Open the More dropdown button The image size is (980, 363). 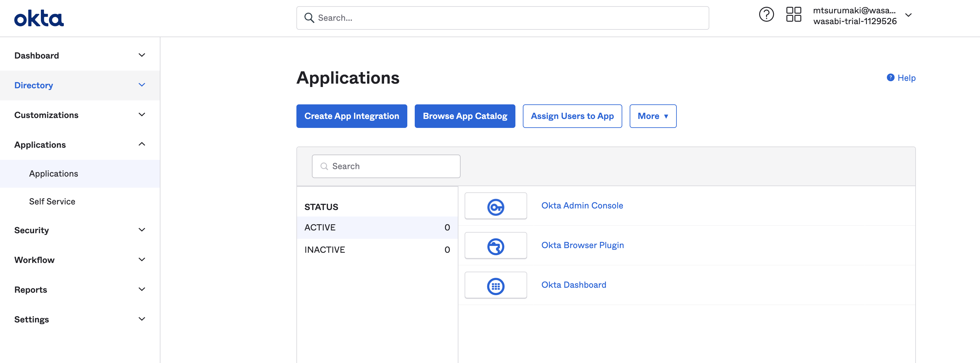653,116
